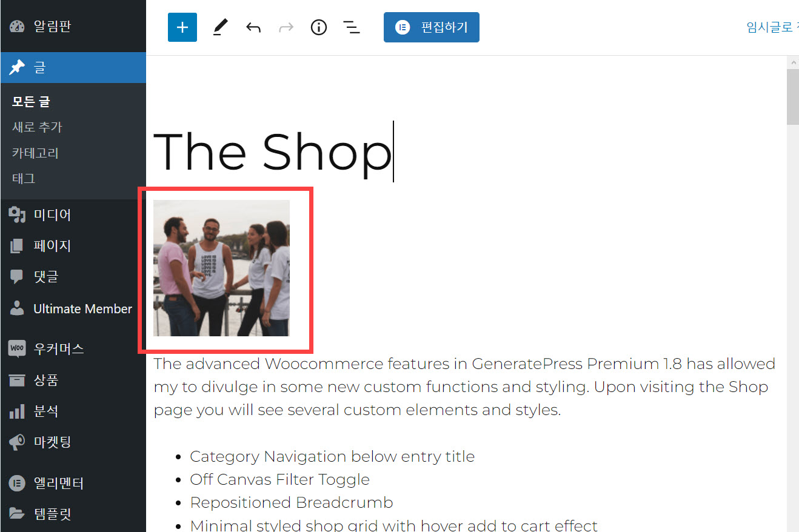The height and width of the screenshot is (532, 799).
Task: Click the 편집하기 Elementor edit button
Action: pos(432,27)
